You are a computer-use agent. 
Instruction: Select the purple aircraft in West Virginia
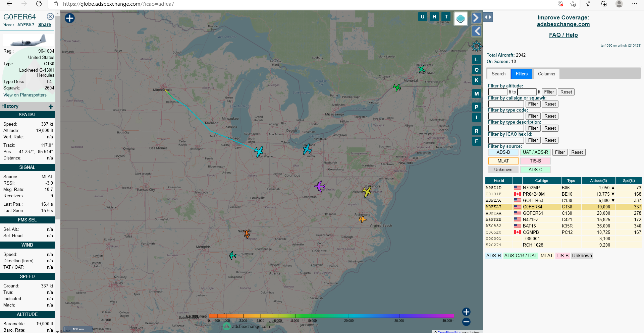320,186
